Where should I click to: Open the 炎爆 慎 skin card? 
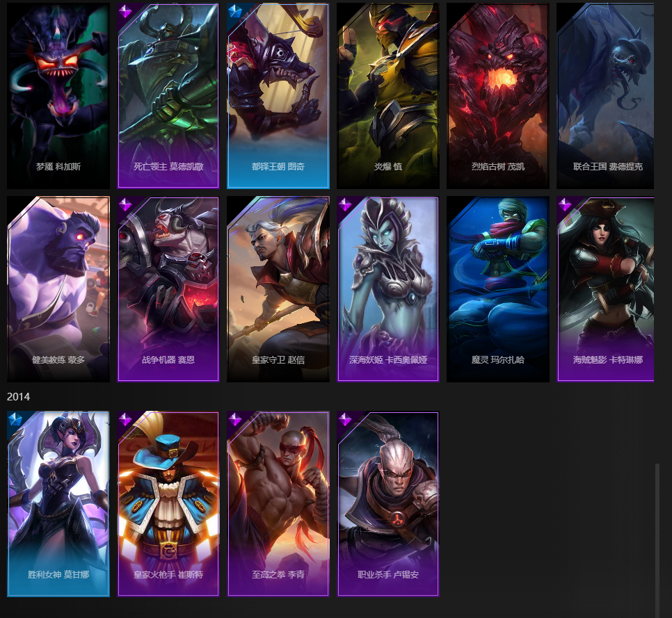(x=388, y=96)
